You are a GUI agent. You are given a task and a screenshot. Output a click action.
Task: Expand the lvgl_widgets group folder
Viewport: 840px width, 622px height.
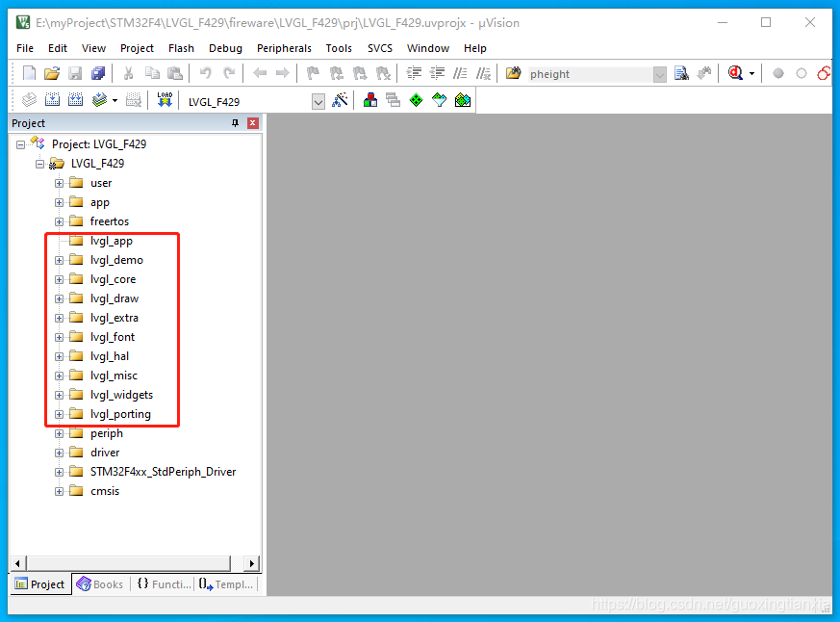(59, 395)
